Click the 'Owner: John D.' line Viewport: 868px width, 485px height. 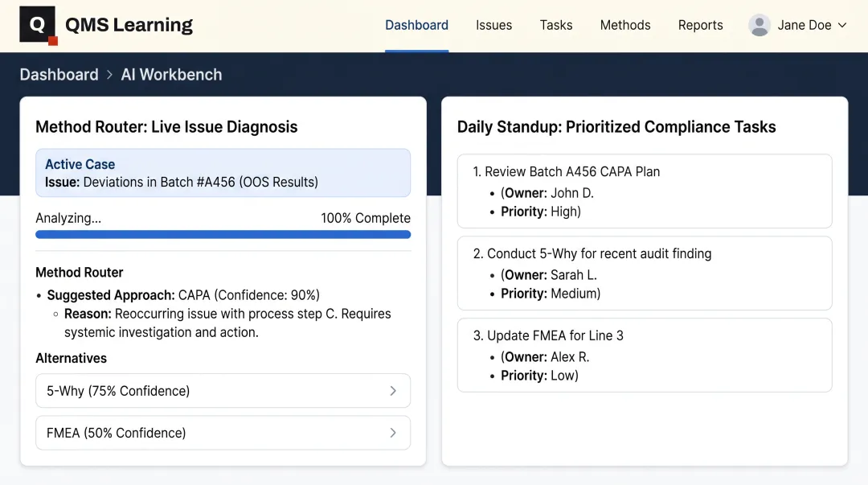click(x=547, y=194)
